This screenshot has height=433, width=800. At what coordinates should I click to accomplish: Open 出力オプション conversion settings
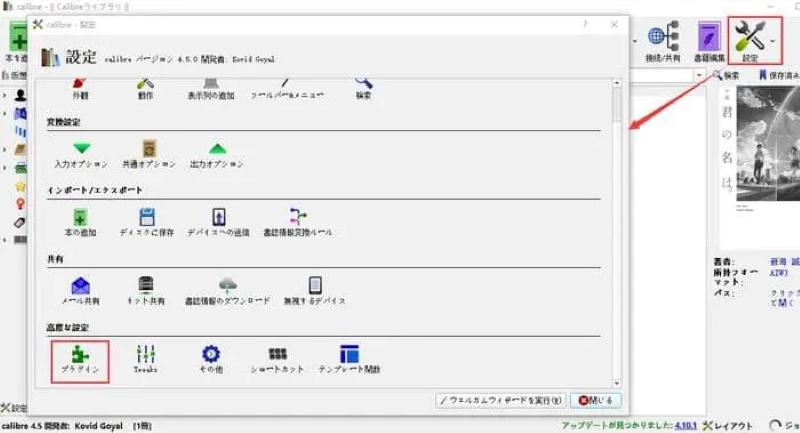(x=217, y=155)
